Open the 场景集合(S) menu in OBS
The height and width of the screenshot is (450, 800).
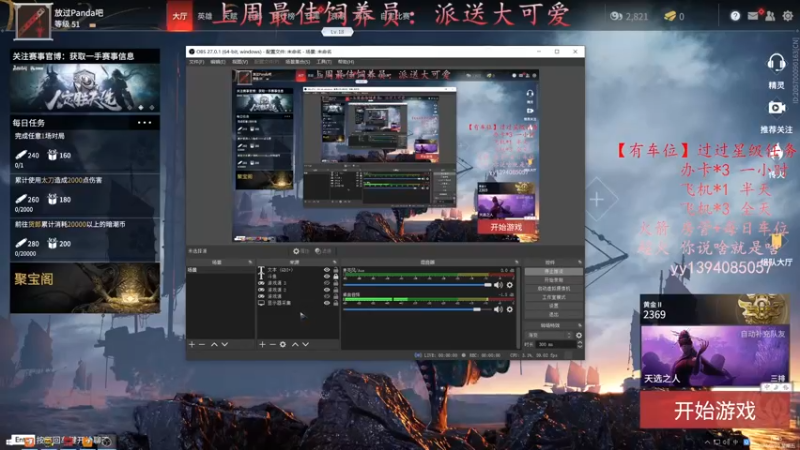[297, 62]
